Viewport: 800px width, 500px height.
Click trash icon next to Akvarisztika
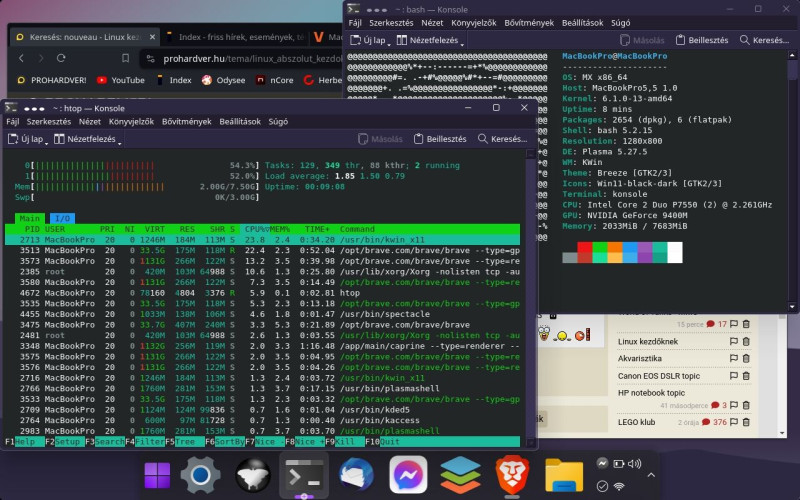[x=746, y=358]
